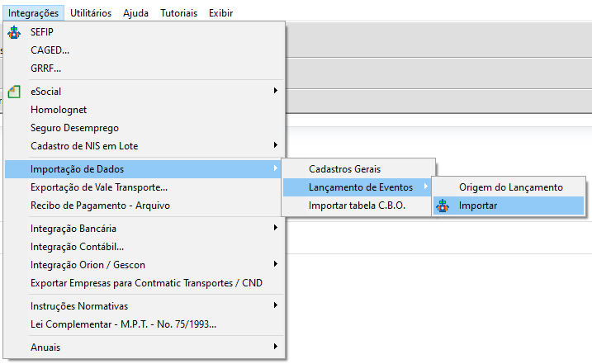Open the Utilitários menu
This screenshot has height=364, width=592.
91,13
